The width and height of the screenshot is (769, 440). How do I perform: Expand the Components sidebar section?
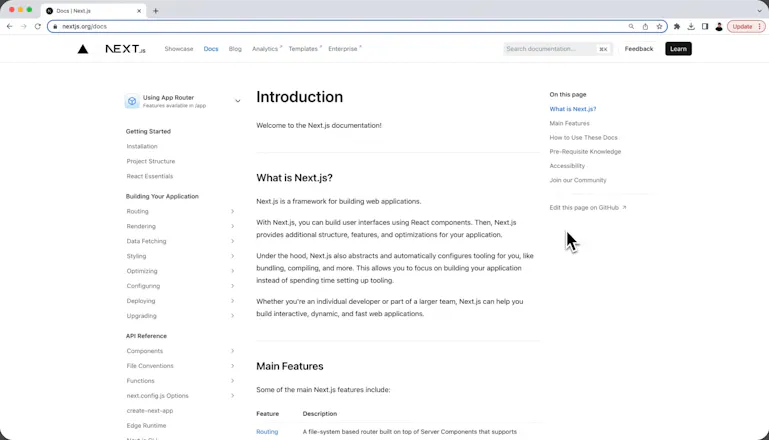coord(232,351)
